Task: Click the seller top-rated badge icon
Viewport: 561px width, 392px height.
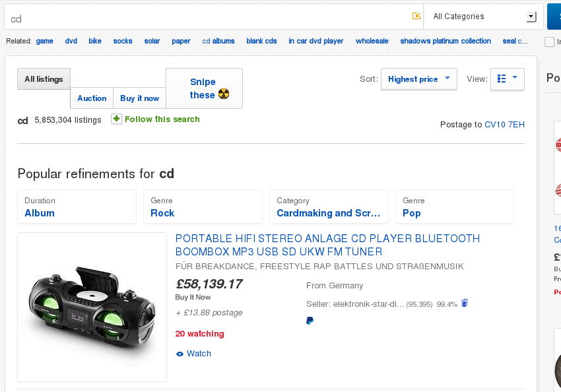Action: coord(465,304)
